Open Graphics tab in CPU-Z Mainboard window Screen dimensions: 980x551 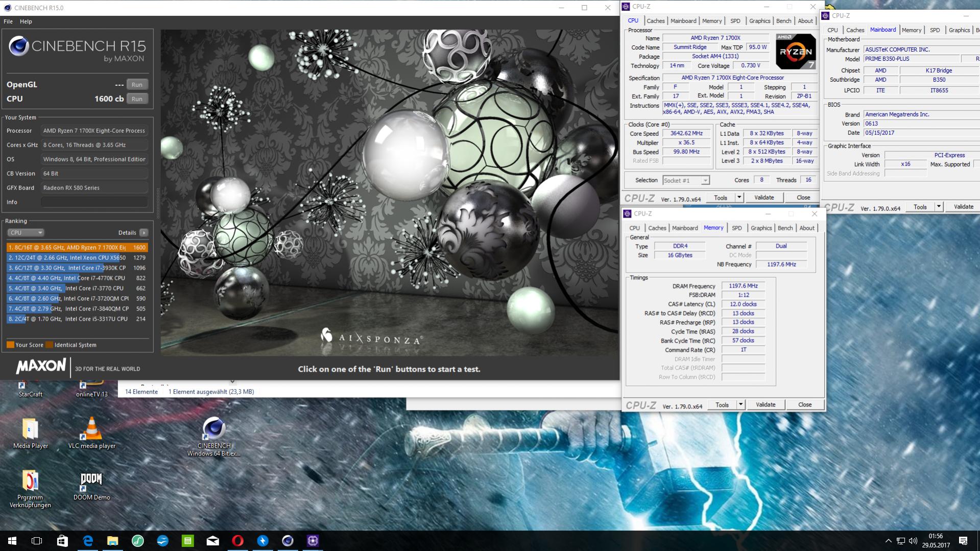click(959, 30)
